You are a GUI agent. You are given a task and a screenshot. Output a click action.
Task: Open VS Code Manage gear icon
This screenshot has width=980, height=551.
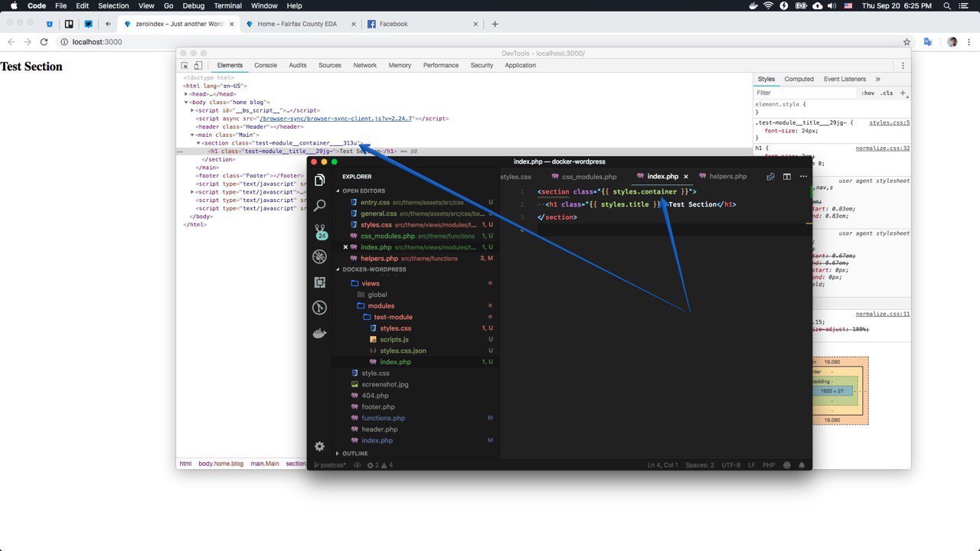pos(320,446)
